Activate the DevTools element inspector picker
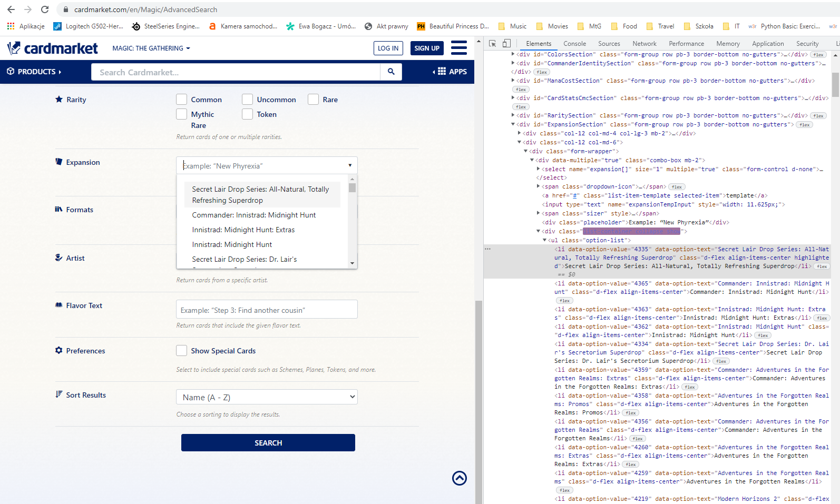The width and height of the screenshot is (840, 504). click(493, 44)
